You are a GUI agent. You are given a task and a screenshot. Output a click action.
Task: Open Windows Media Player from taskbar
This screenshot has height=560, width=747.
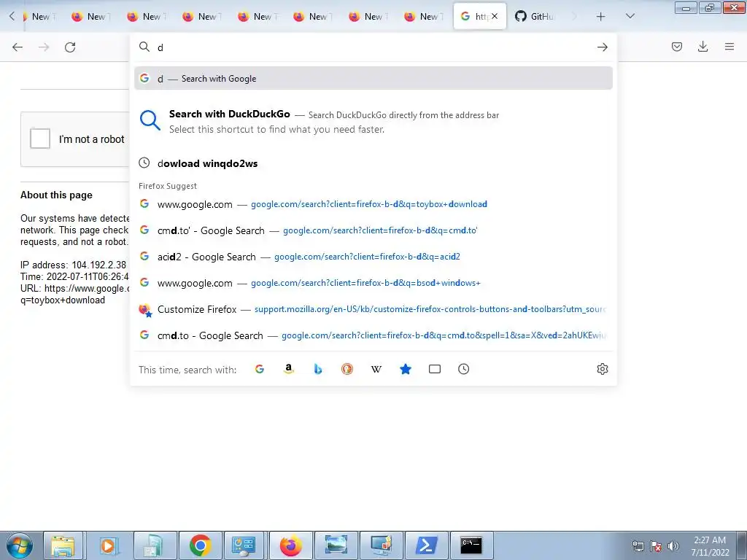tap(108, 545)
